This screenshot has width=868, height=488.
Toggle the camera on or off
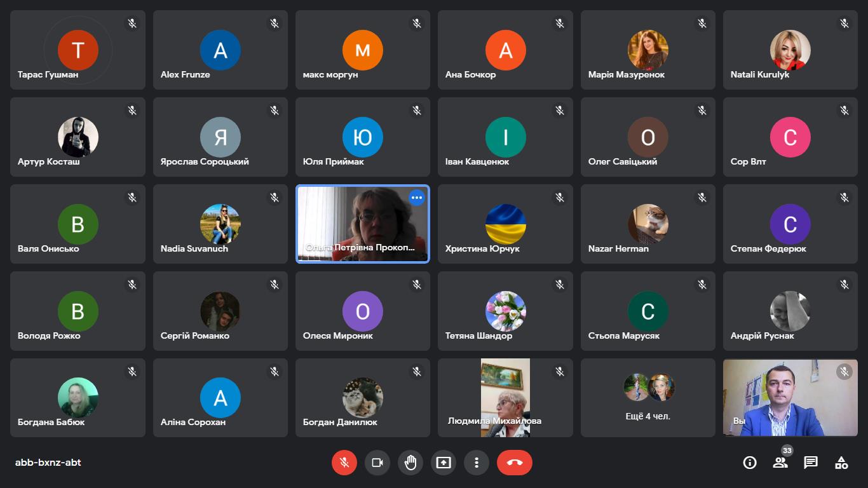coord(377,463)
